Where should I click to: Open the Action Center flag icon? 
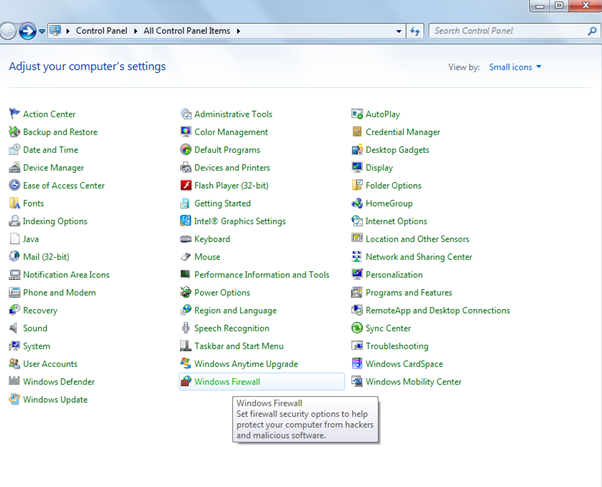[x=14, y=114]
